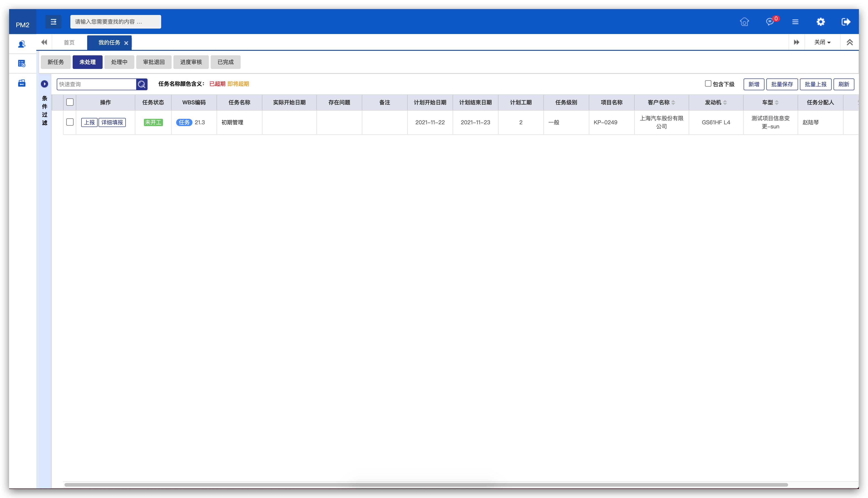
Task: Open the briefcase sidebar icon
Action: point(22,83)
